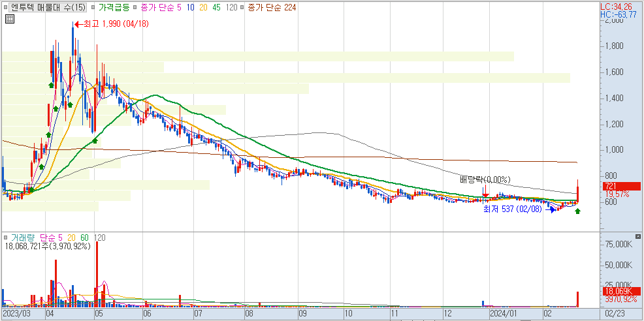Select the orange 20 volume average label
The width and height of the screenshot is (644, 321).
point(71,237)
